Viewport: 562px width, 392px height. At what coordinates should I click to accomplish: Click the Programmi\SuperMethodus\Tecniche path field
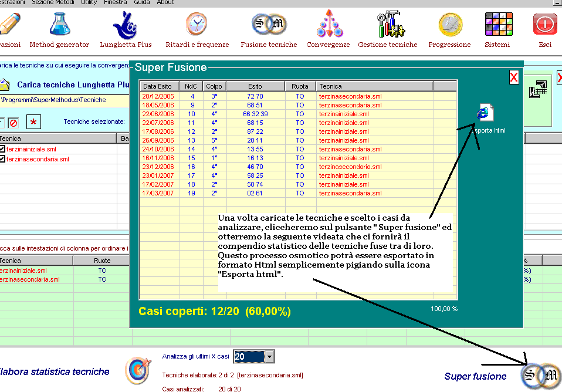65,100
